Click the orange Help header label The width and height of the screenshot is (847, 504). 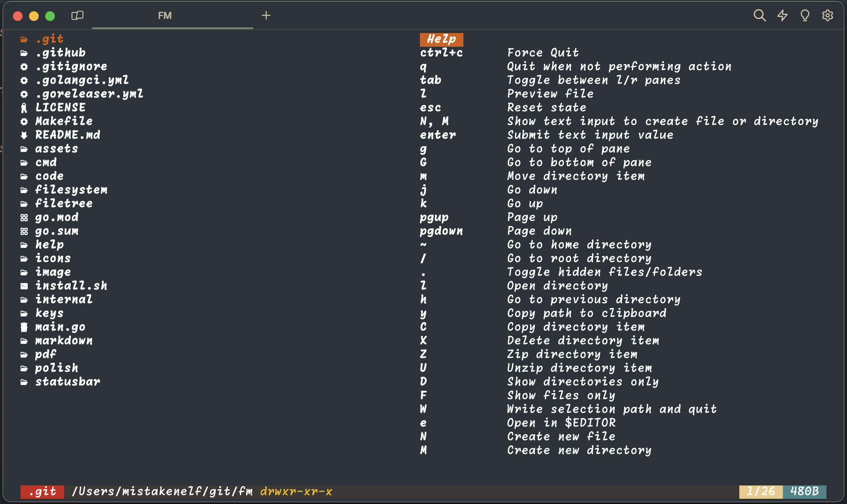coord(441,39)
